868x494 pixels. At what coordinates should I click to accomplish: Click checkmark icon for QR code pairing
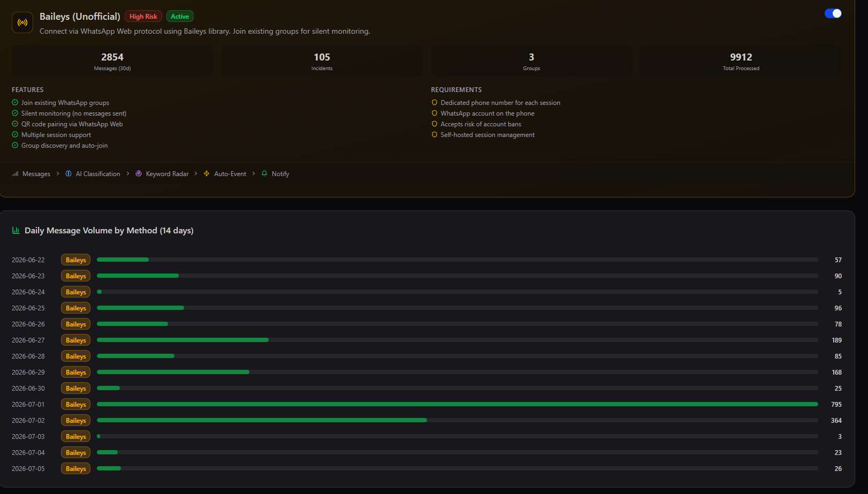(15, 124)
